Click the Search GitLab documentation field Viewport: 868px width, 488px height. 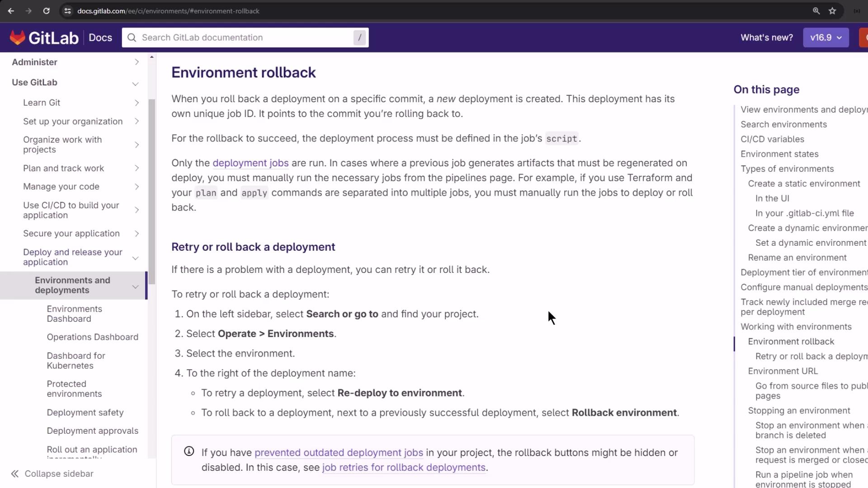tap(244, 38)
